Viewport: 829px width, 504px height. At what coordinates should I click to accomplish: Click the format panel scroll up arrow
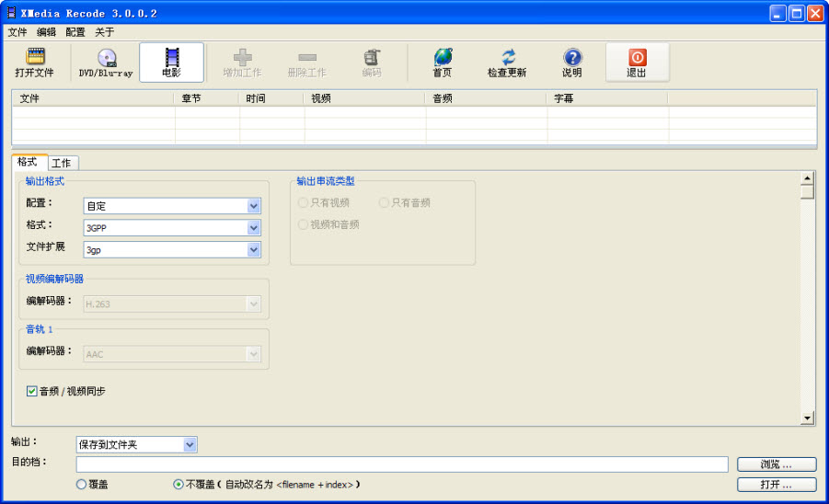[807, 178]
